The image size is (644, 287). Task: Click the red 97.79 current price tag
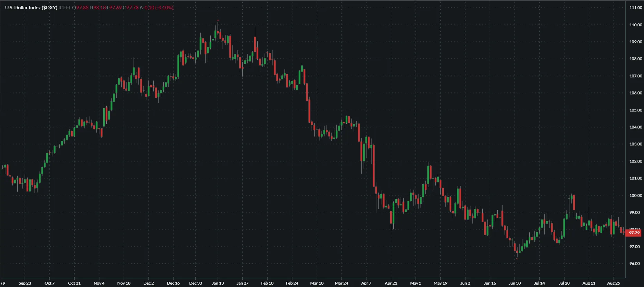[x=634, y=233]
